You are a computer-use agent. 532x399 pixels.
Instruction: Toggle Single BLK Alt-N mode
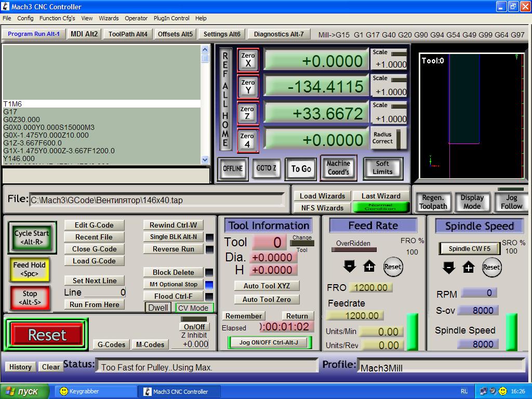(173, 237)
